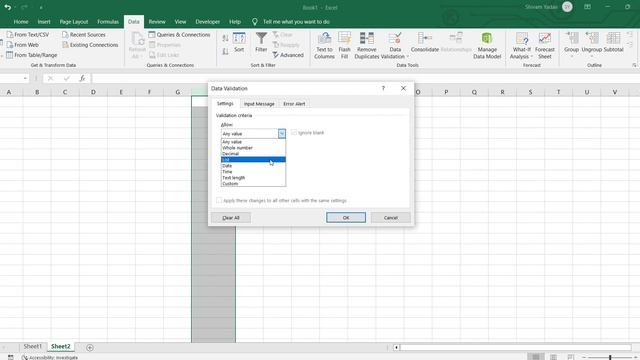This screenshot has height=360, width=640.
Task: Open help question mark in dialog
Action: click(x=383, y=88)
